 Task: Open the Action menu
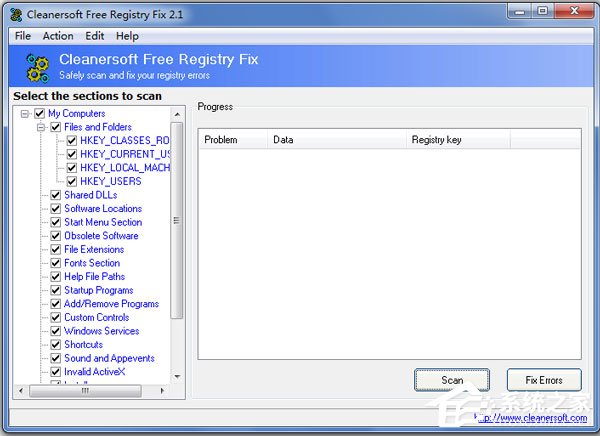click(58, 36)
